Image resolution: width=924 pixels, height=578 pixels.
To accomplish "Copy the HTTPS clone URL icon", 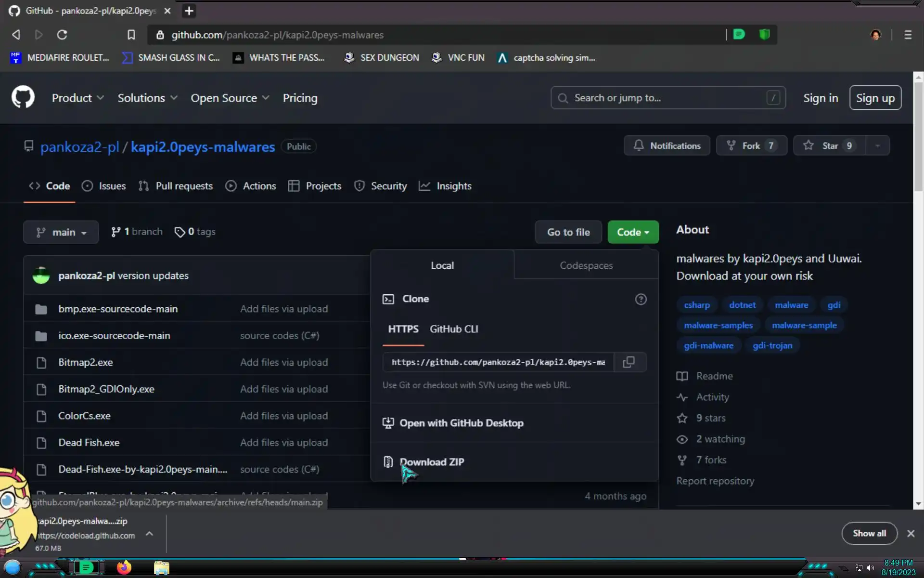I will [629, 362].
